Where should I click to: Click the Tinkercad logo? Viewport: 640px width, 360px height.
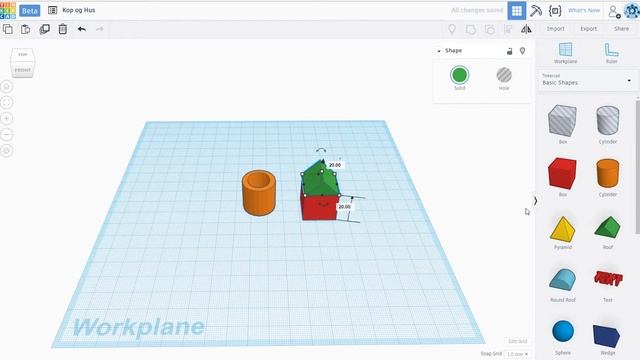tap(7, 10)
